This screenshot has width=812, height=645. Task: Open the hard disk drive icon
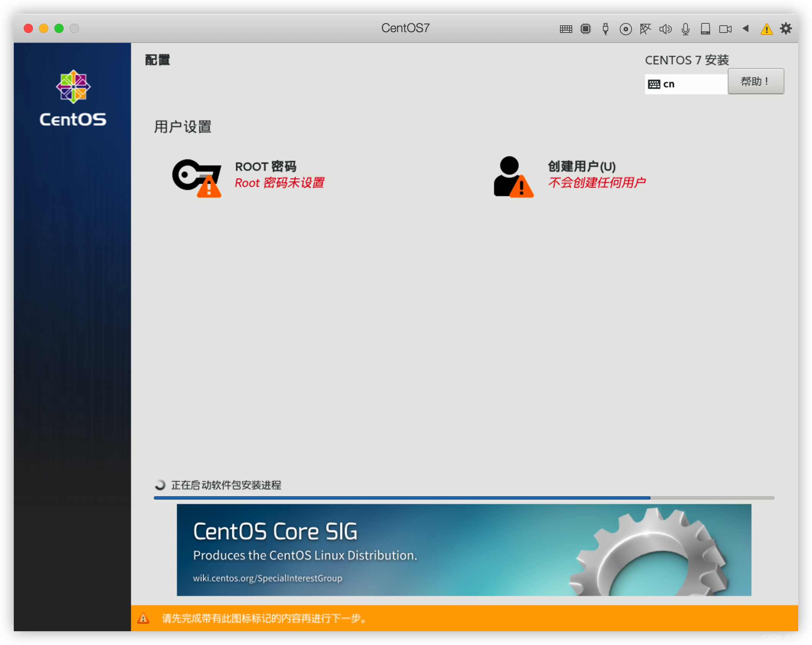(705, 29)
